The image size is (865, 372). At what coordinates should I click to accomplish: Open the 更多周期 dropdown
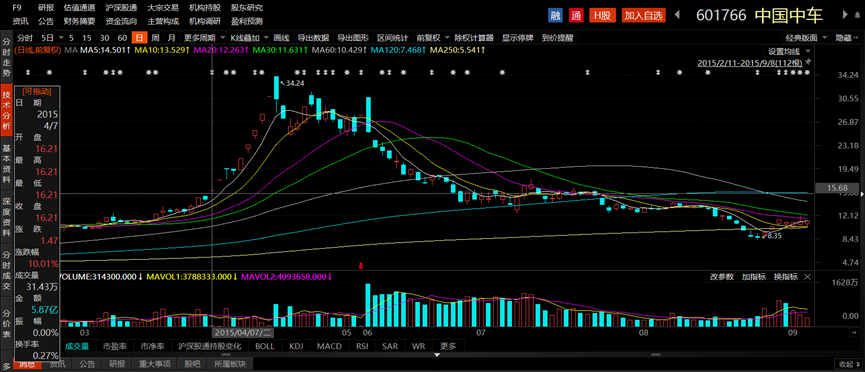coord(204,38)
